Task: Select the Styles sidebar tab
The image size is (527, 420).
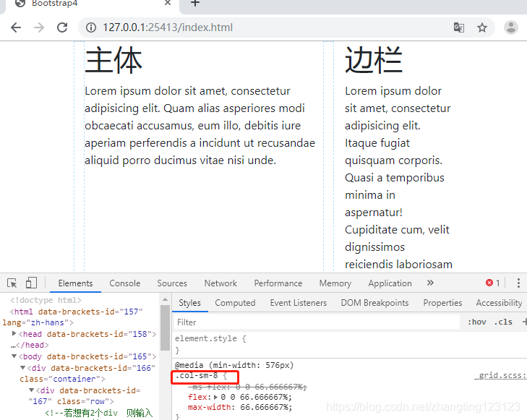Action: tap(189, 303)
